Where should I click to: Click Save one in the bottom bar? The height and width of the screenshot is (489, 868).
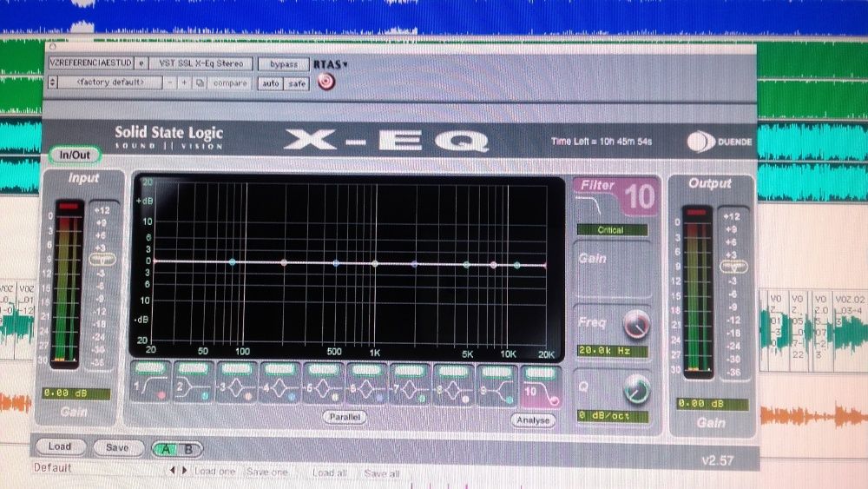pos(266,472)
